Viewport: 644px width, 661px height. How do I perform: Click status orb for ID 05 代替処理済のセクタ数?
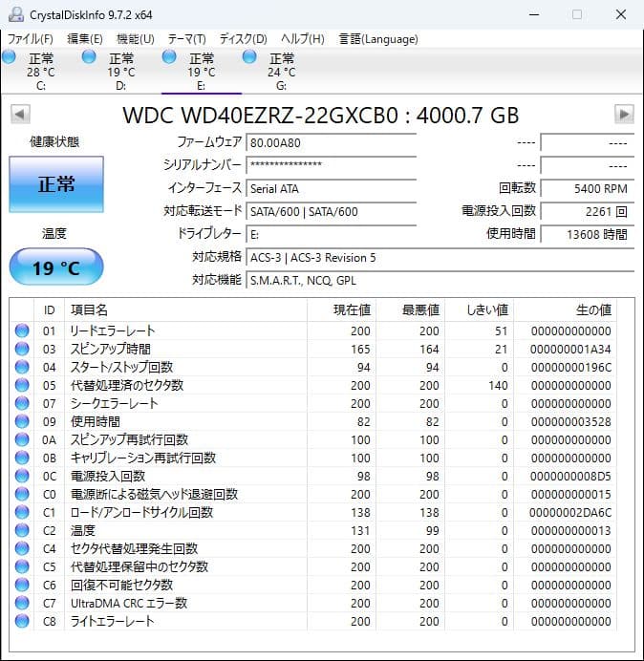[22, 385]
